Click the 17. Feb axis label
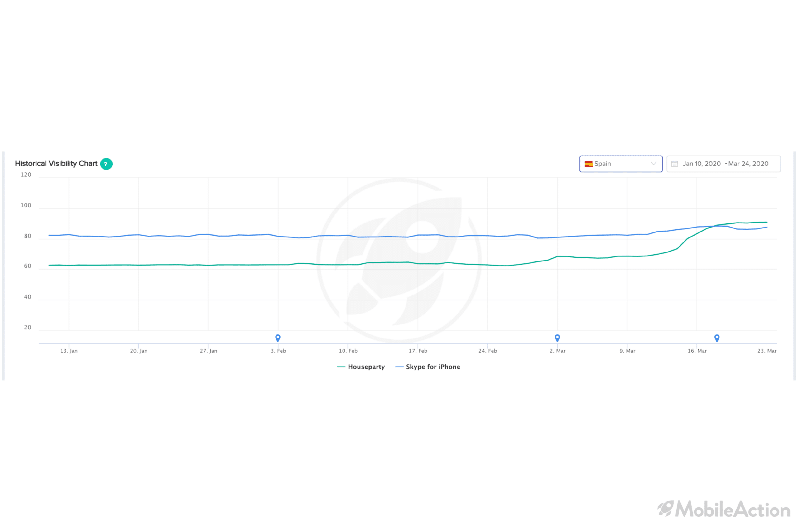 point(418,351)
